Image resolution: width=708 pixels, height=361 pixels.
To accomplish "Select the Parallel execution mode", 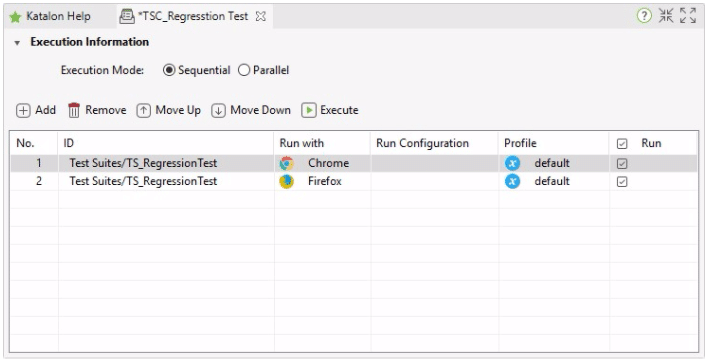I will click(x=244, y=70).
